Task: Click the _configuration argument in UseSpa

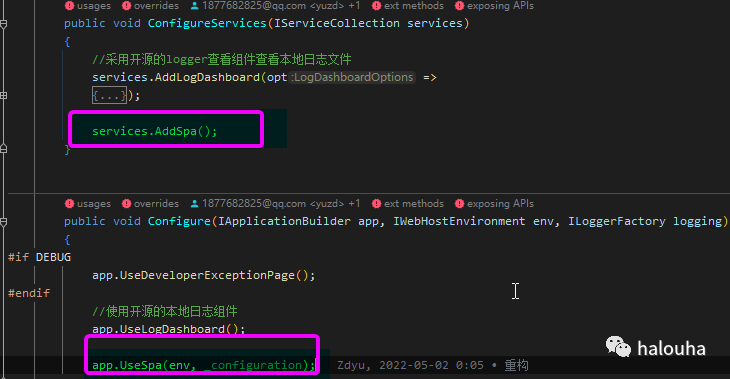Action: 253,365
